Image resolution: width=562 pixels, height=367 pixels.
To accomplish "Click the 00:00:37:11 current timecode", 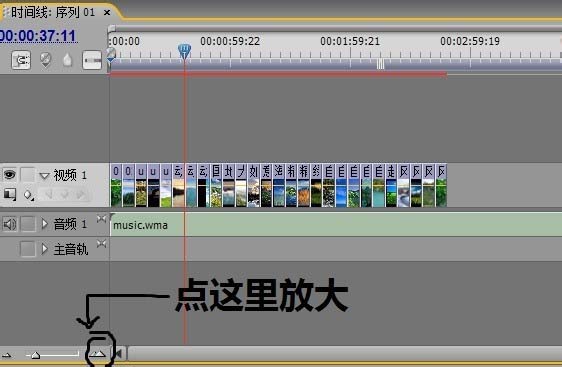I will point(38,36).
